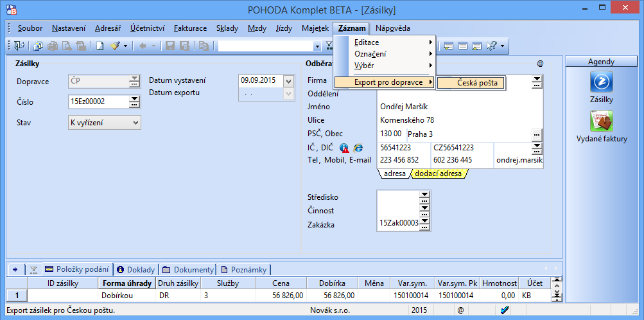Click the Agendy panel header
Viewport: 644px width, 320px height.
tap(601, 62)
